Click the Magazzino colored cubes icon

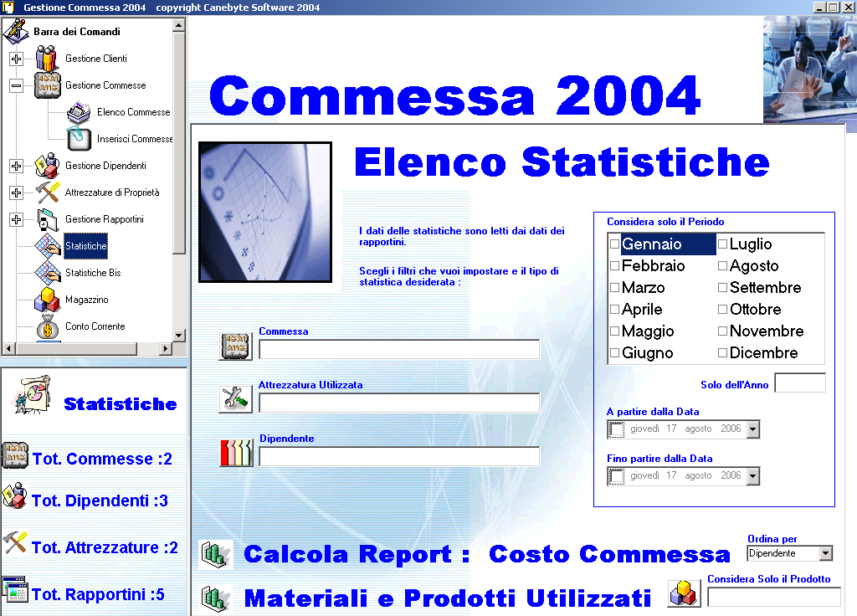(x=47, y=300)
